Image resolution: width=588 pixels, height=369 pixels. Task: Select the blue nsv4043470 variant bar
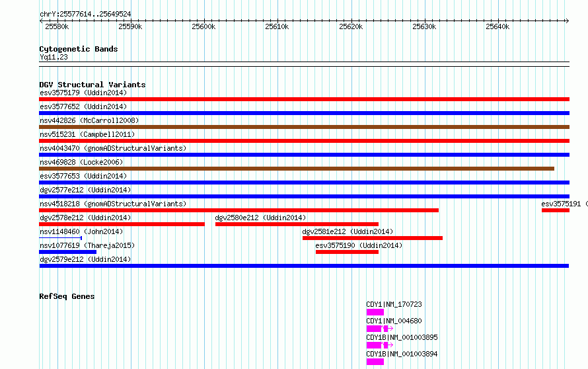(x=304, y=155)
